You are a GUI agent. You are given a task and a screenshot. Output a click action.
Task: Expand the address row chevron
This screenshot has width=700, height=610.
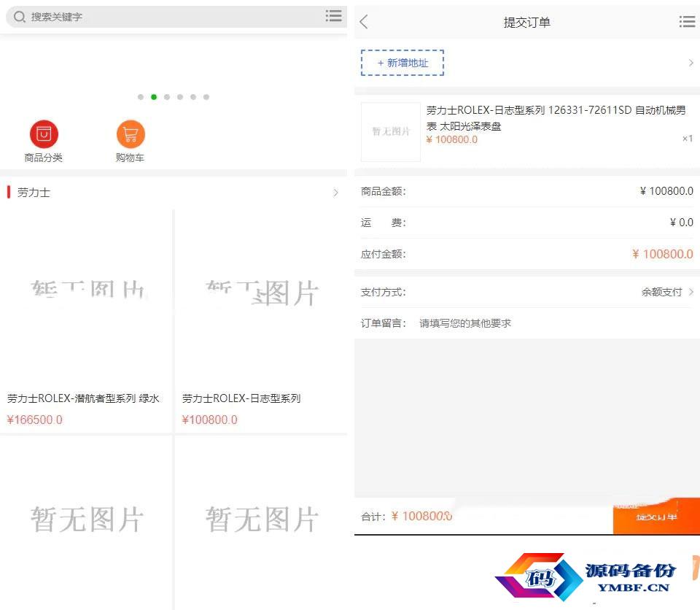(691, 63)
